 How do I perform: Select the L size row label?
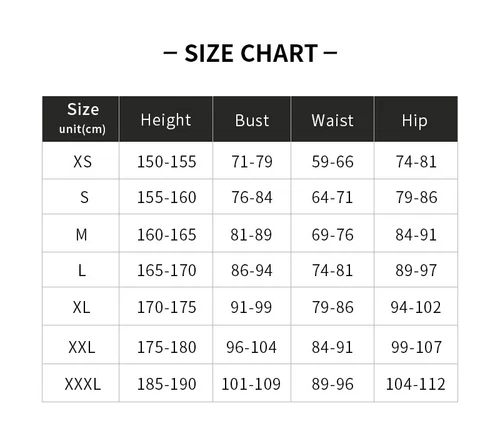82,270
